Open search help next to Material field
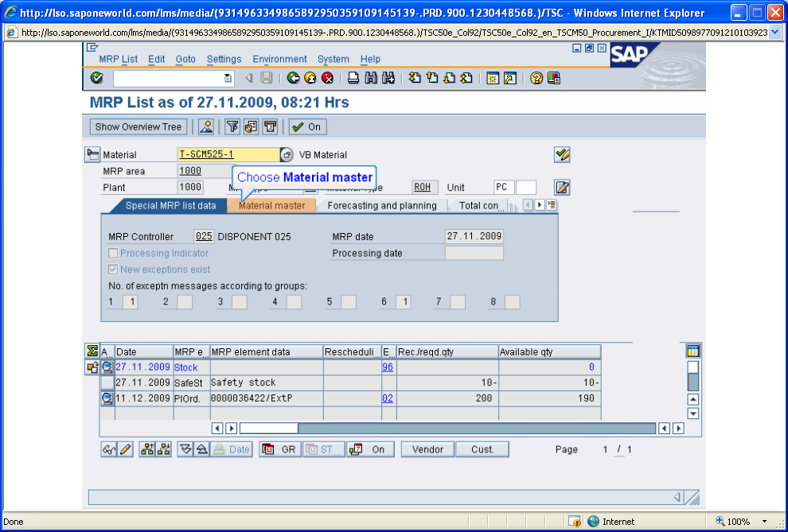This screenshot has width=788, height=532. (x=287, y=154)
